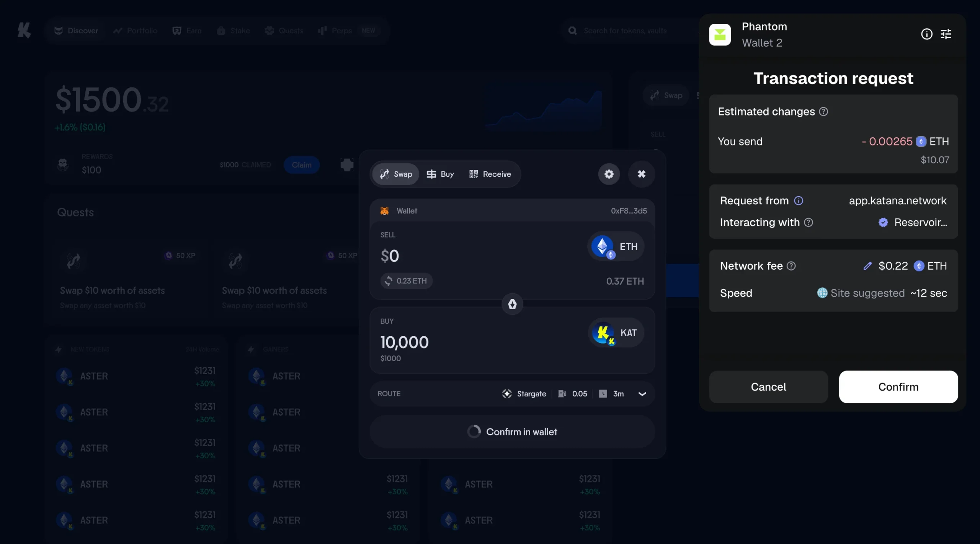Cancel the transaction request

768,387
